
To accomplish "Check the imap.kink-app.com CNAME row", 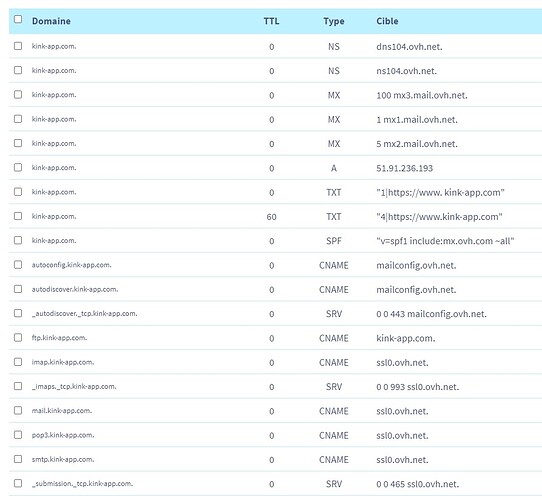I will [x=18, y=362].
